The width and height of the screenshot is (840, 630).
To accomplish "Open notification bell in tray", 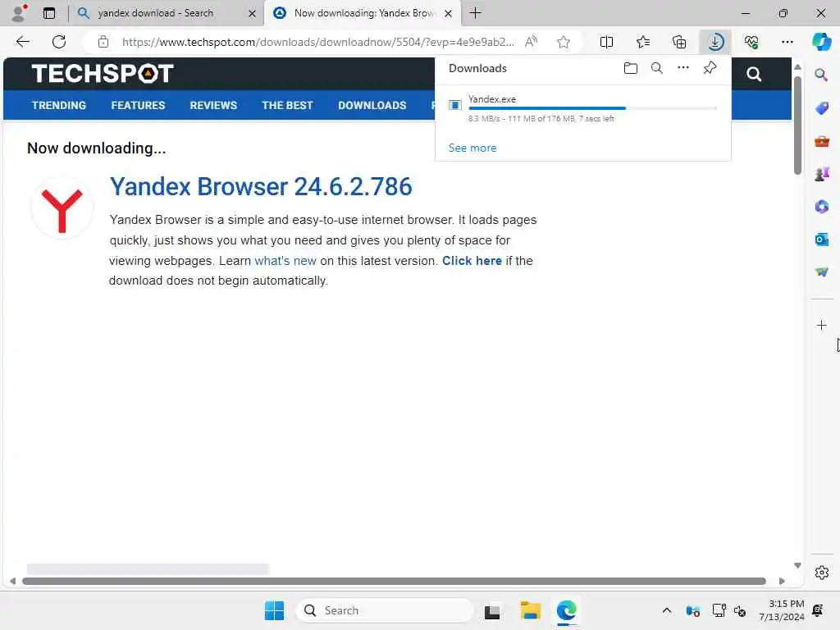I will pos(818,610).
